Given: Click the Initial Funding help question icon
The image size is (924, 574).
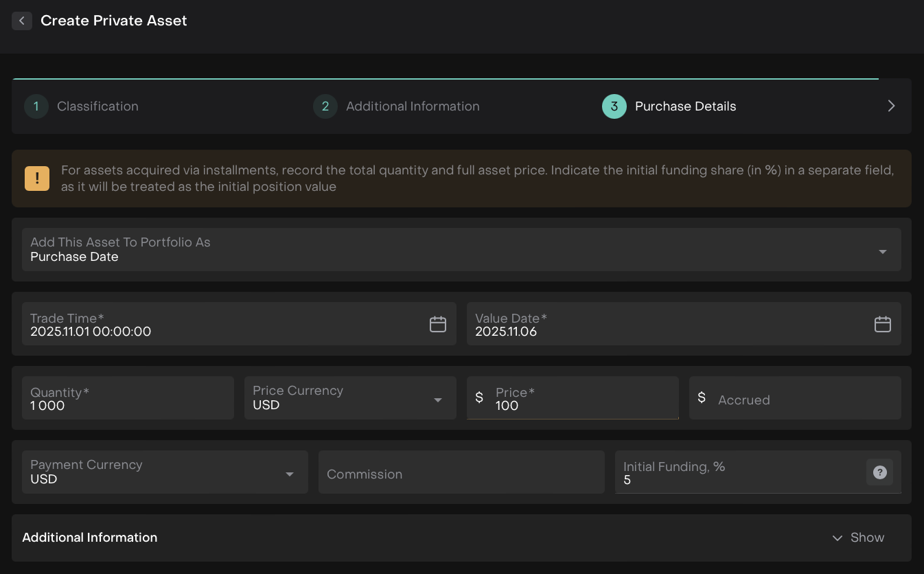Looking at the screenshot, I should coord(879,472).
